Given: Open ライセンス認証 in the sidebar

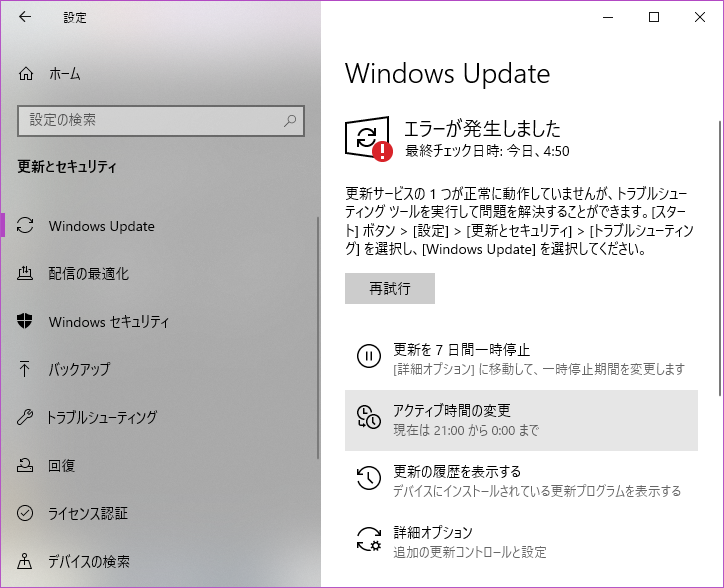Looking at the screenshot, I should (160, 513).
